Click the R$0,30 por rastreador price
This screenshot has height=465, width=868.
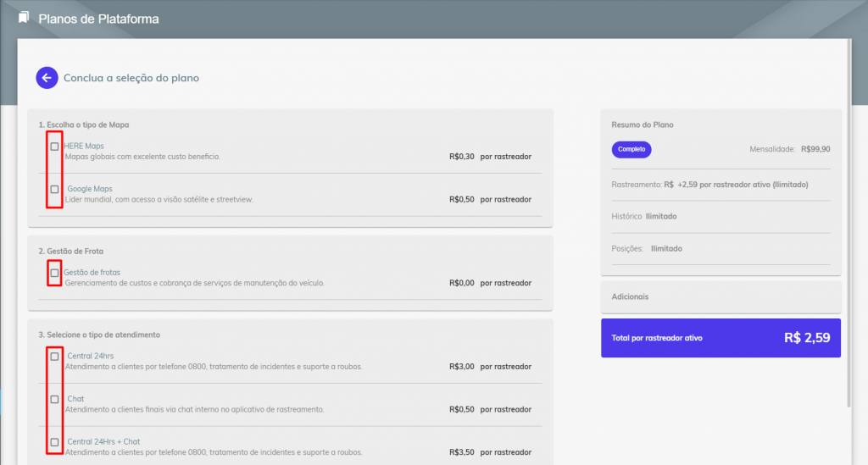490,157
